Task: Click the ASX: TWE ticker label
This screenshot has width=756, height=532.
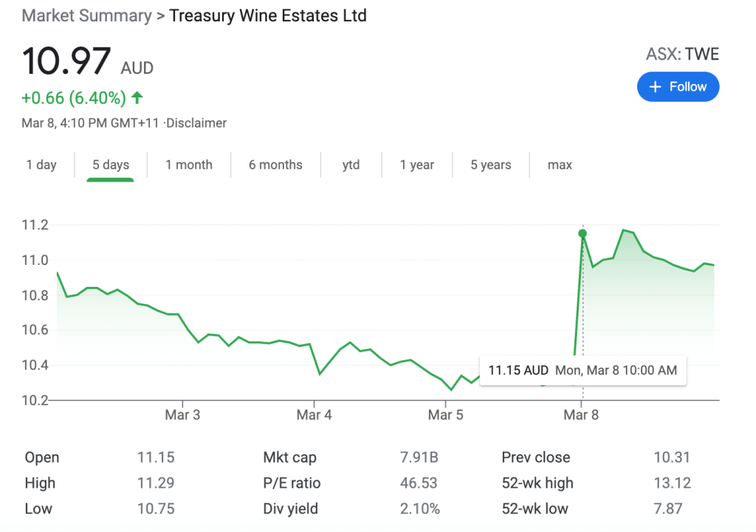Action: 682,54
